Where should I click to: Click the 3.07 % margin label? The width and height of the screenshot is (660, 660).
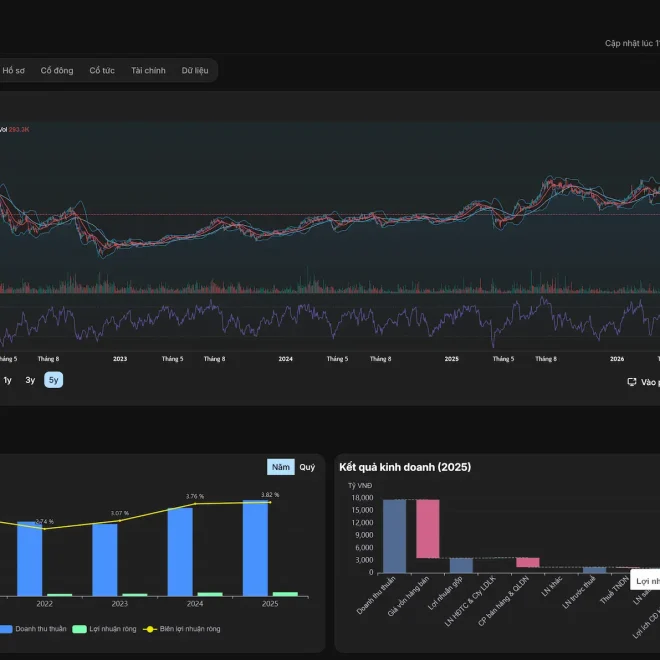click(x=120, y=513)
